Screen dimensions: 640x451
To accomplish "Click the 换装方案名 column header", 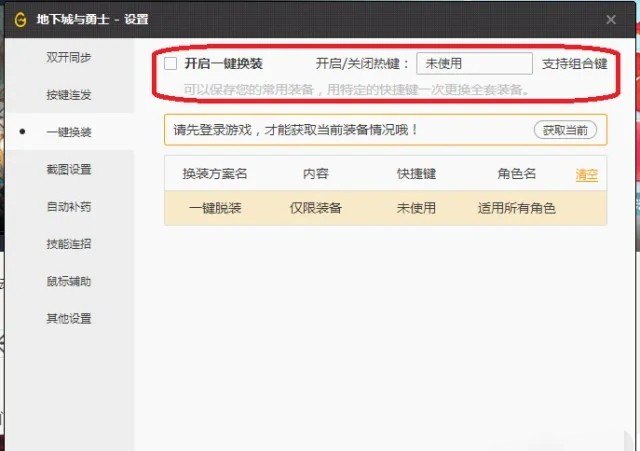I will point(215,174).
